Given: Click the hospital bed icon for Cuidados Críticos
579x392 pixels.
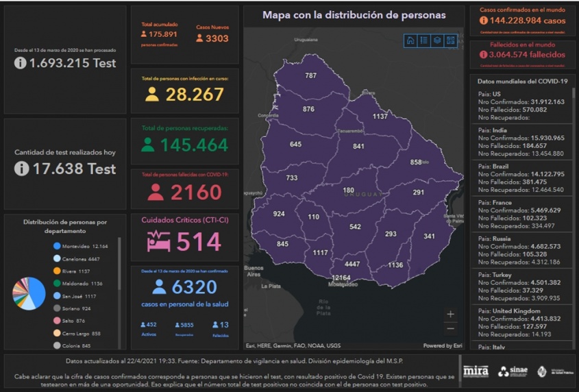Looking at the screenshot, I should [160, 241].
